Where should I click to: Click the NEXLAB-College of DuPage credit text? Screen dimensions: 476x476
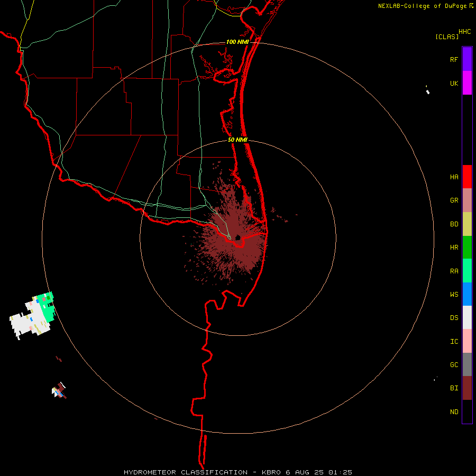click(422, 6)
